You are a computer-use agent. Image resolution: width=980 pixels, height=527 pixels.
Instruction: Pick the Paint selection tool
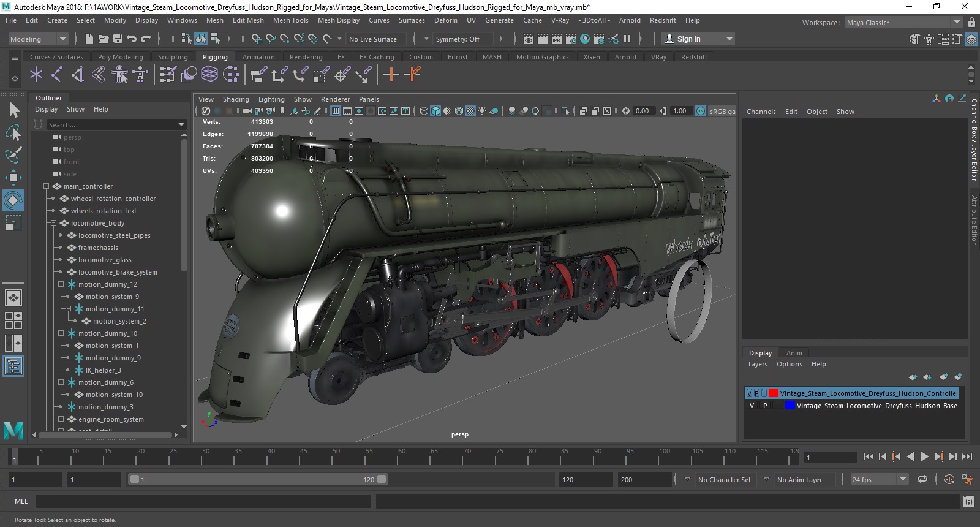pos(13,154)
